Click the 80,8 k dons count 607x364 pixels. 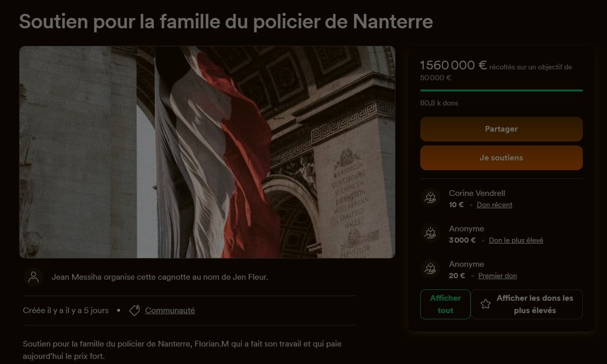(439, 103)
